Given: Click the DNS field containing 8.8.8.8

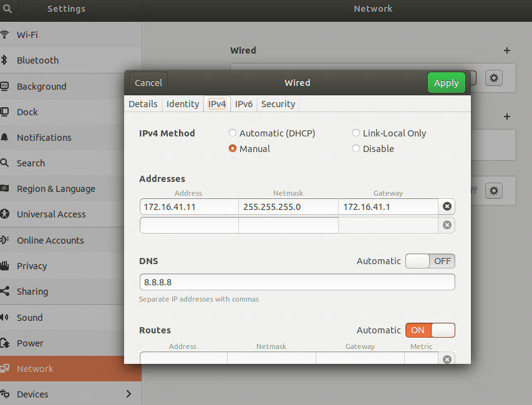Looking at the screenshot, I should [297, 282].
